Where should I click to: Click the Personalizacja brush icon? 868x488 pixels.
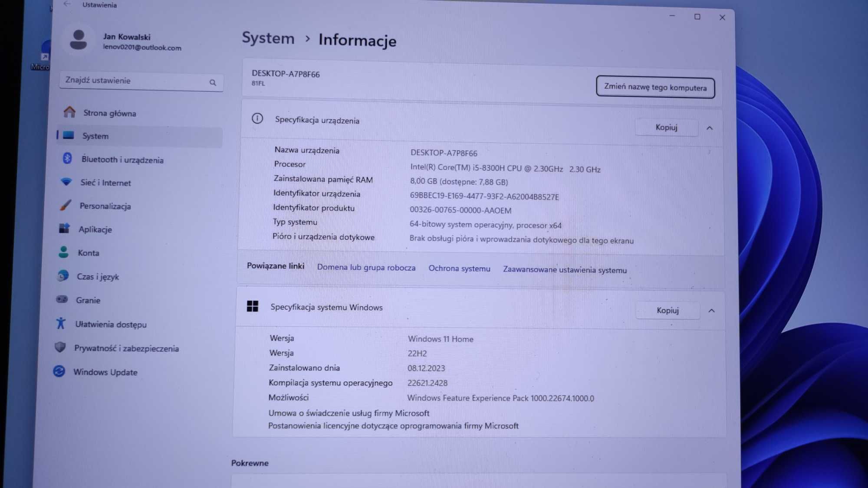click(65, 205)
